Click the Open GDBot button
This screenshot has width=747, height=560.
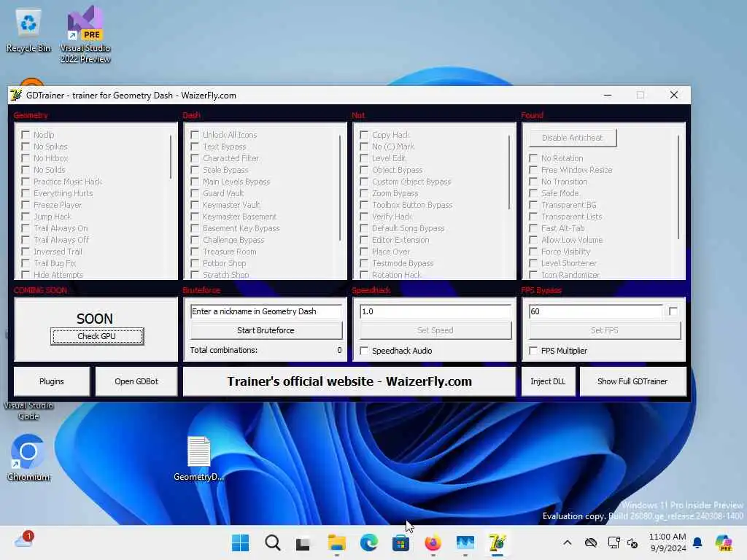(x=136, y=381)
